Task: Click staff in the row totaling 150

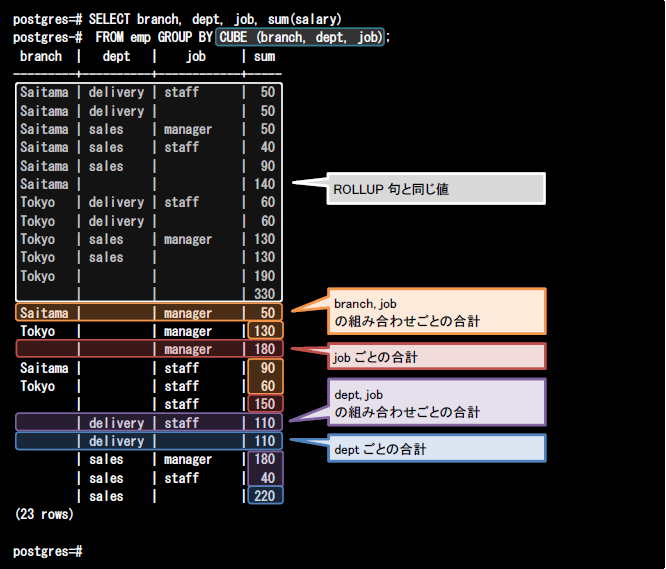Action: click(x=181, y=404)
